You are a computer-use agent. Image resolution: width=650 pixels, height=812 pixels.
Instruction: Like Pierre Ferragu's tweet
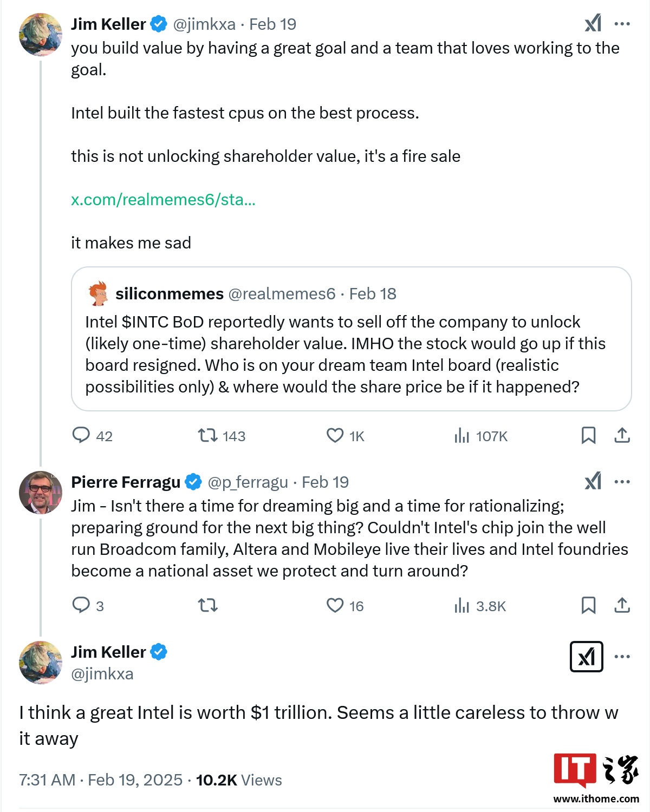point(335,605)
